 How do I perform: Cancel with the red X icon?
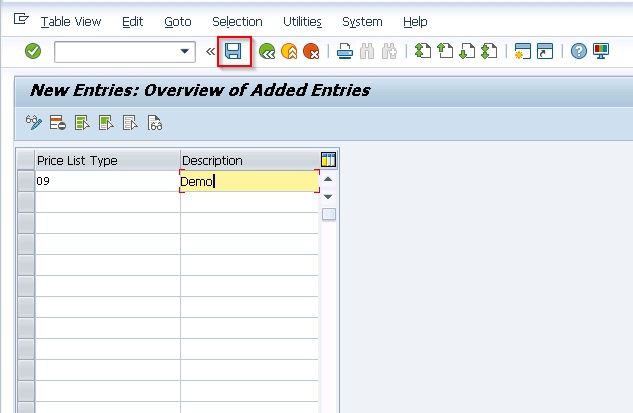click(x=311, y=52)
